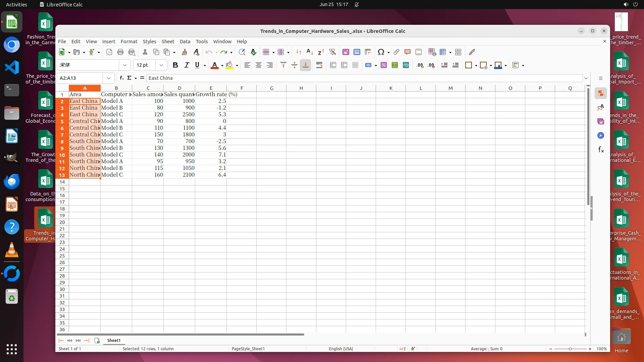Click Clone Formatting paintbrush icon

click(184, 52)
